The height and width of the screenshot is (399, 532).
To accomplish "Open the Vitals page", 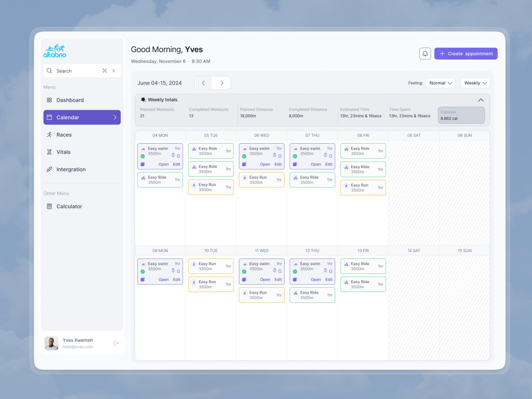I will [82, 152].
